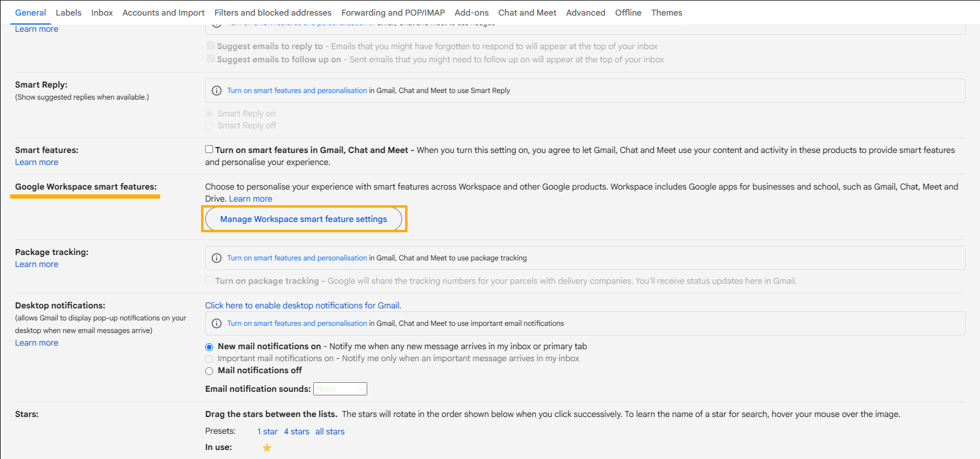Click info icon in Smart Reply notice

click(217, 91)
